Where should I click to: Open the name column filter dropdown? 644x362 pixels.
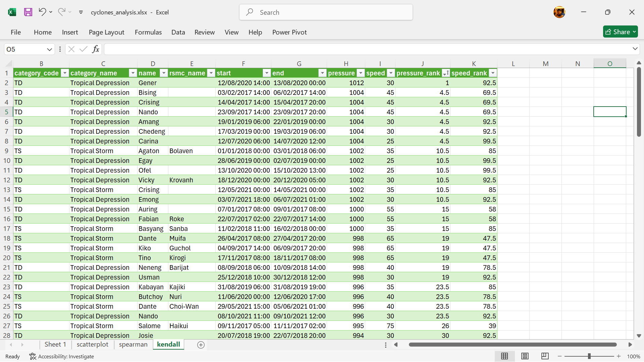164,73
